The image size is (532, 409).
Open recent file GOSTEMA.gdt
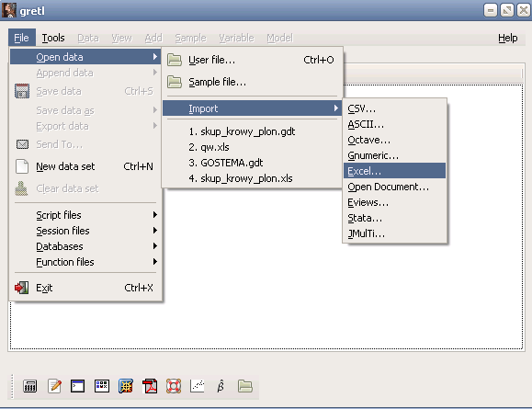point(252,163)
